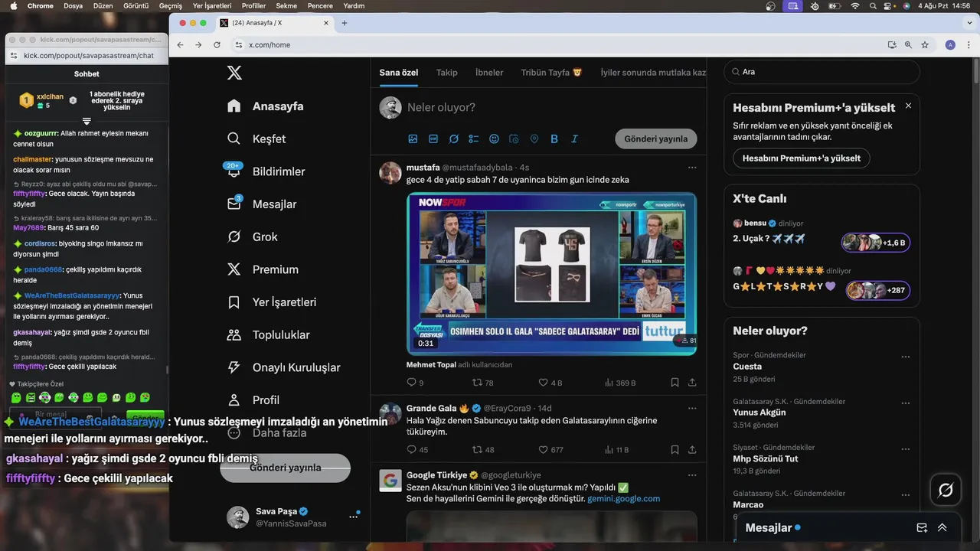
Task: Add a photo to the post composer
Action: (x=413, y=139)
